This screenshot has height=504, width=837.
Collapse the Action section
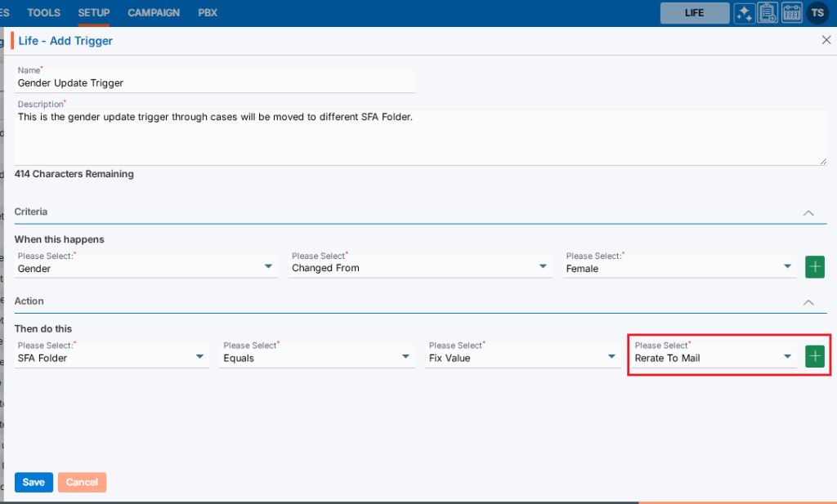click(x=808, y=302)
